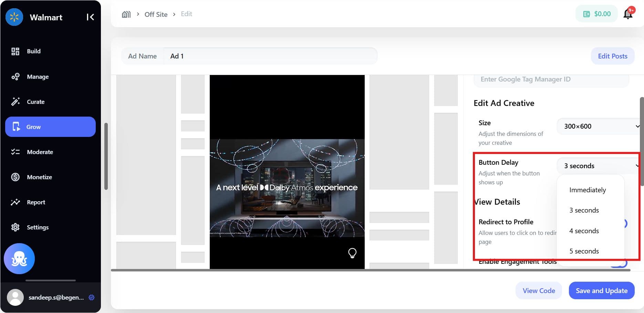Click the lightbulb icon on the ad preview

pyautogui.click(x=352, y=253)
